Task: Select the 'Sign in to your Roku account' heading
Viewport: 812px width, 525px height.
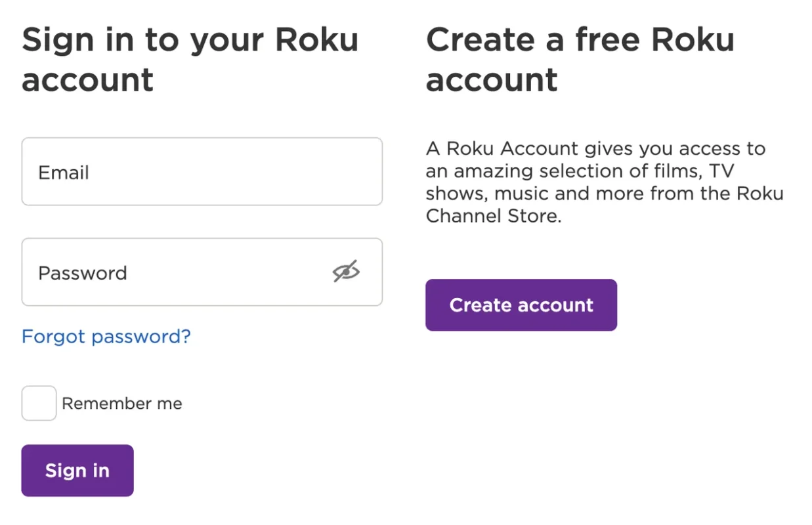Action: point(190,60)
